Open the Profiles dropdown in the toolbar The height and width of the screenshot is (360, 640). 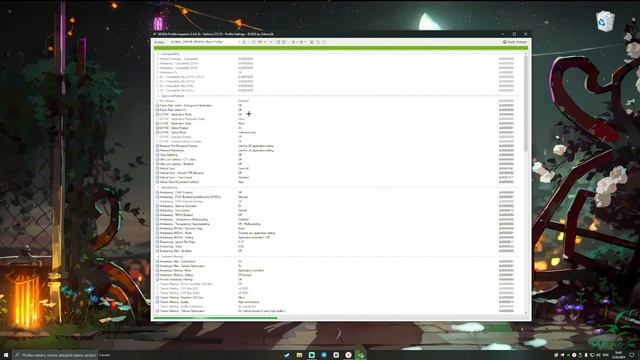pos(204,42)
